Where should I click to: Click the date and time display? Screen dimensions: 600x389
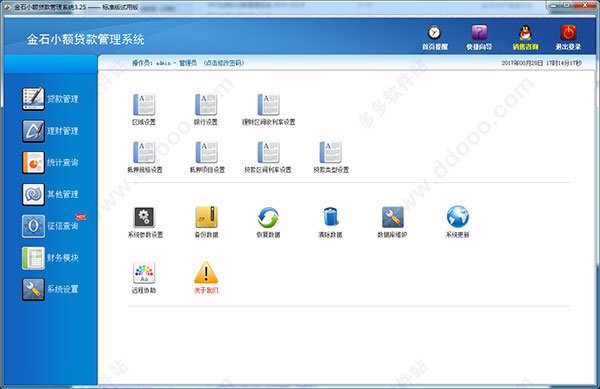(541, 63)
